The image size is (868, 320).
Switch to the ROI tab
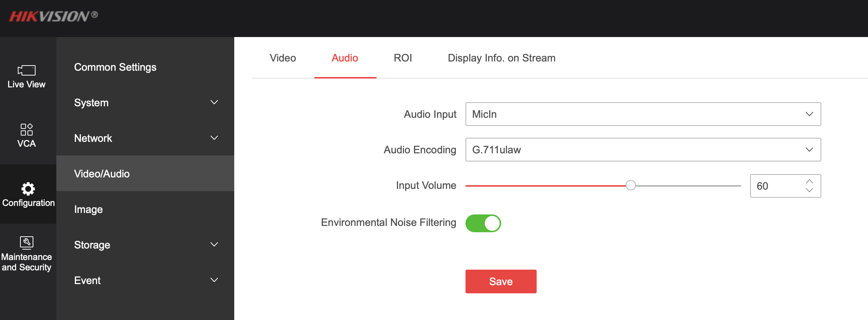tap(402, 58)
